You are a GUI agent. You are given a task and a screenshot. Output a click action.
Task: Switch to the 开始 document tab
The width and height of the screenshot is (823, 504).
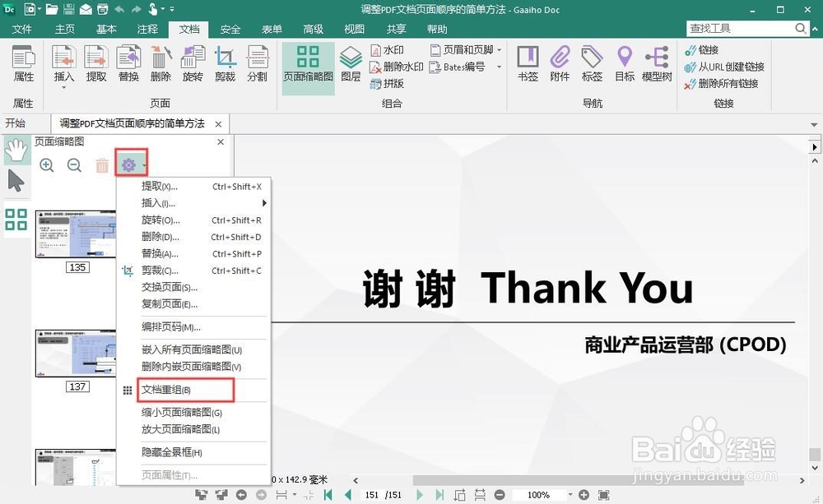pos(16,123)
